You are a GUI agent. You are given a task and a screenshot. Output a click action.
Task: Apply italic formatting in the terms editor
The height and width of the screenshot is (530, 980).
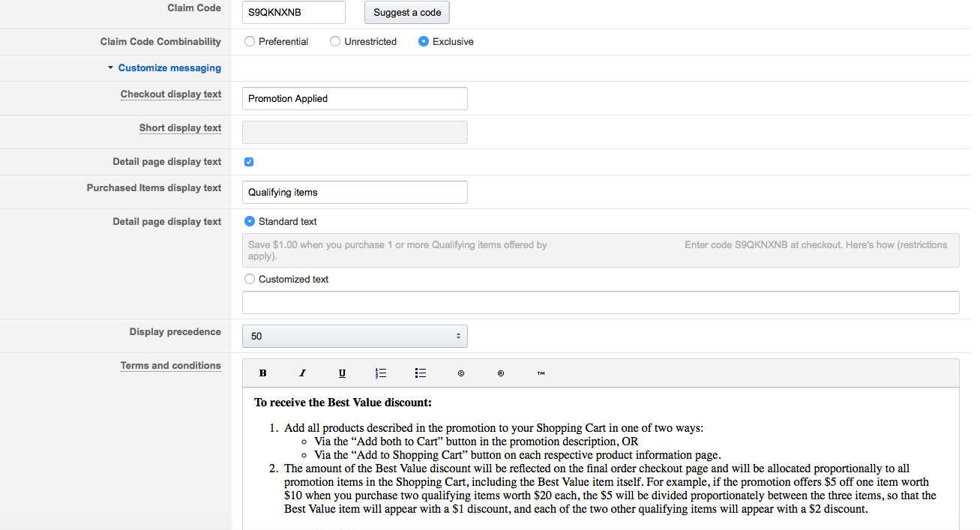point(303,373)
